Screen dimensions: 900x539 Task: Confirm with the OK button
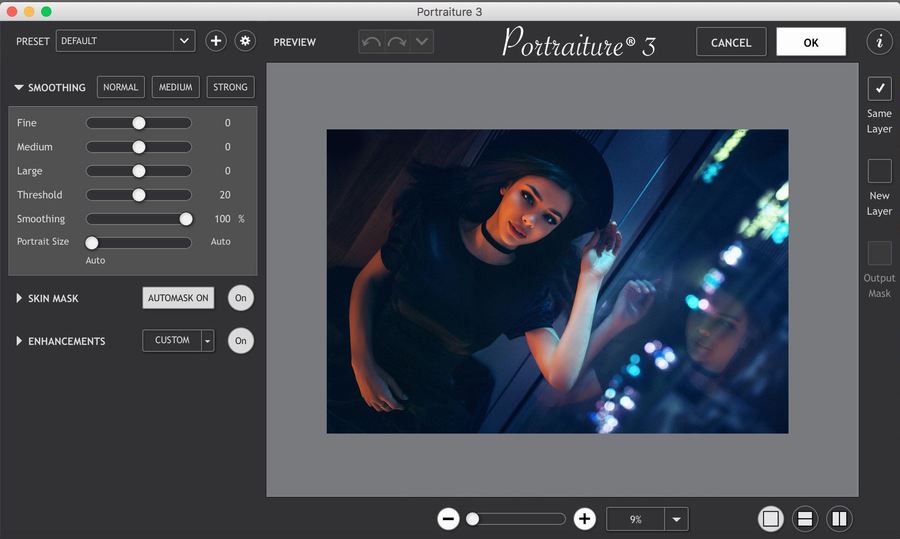(x=811, y=42)
